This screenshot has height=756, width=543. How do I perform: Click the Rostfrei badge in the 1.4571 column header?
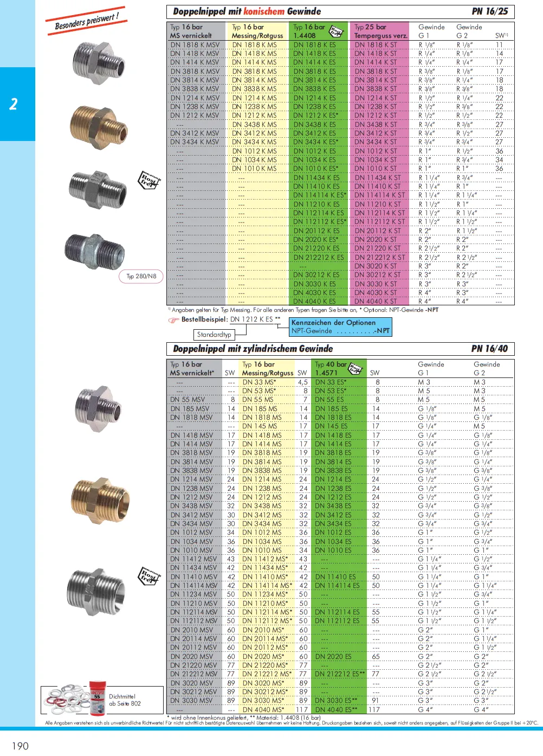355,369
